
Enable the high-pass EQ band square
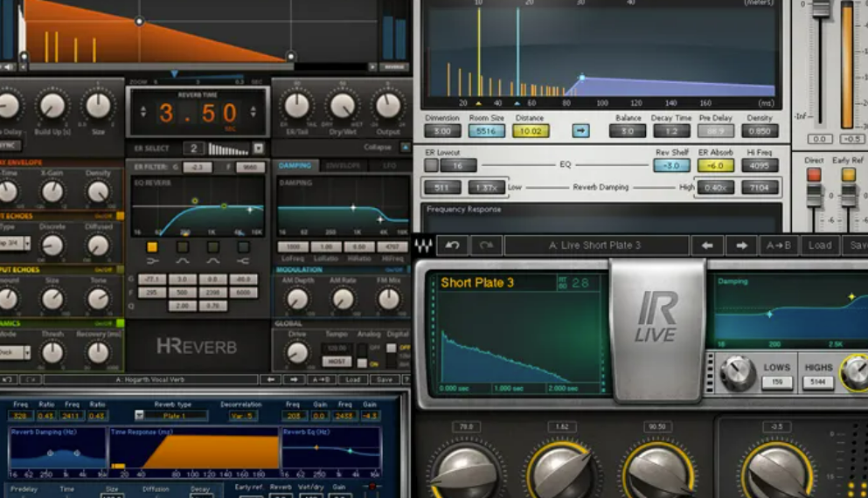(x=152, y=246)
